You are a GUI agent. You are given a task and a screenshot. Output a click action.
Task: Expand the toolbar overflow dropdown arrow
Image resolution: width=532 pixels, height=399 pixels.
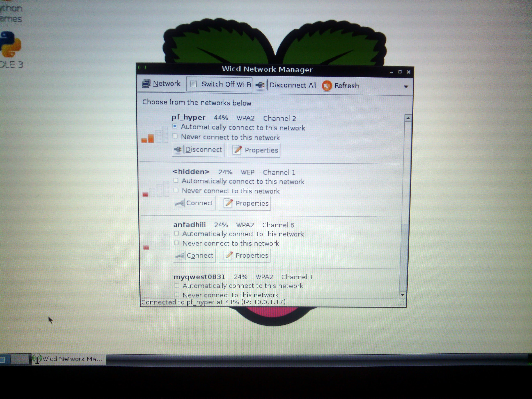tap(406, 87)
